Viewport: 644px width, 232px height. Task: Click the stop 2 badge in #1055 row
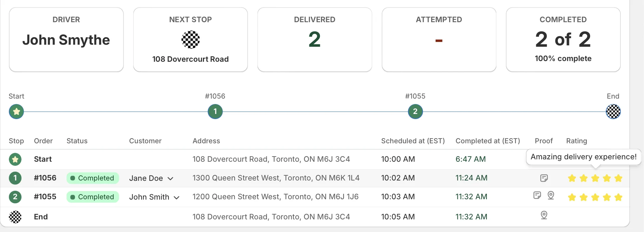pos(15,197)
